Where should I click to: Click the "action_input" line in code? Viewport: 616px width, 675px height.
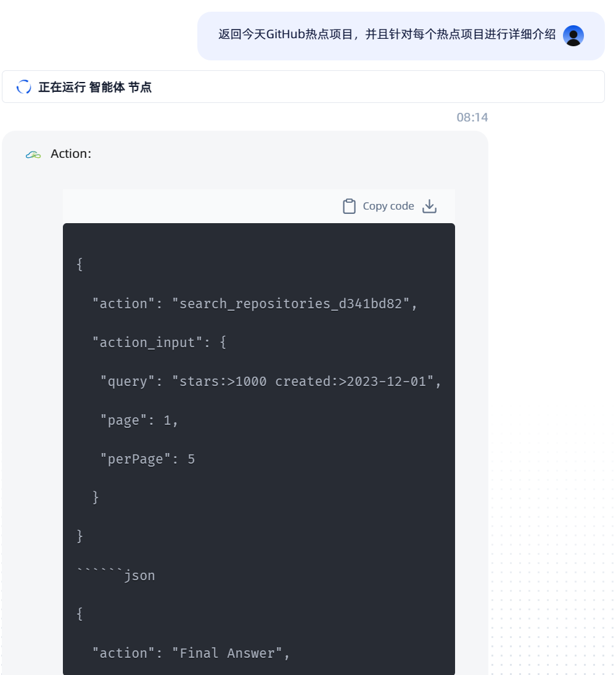159,342
